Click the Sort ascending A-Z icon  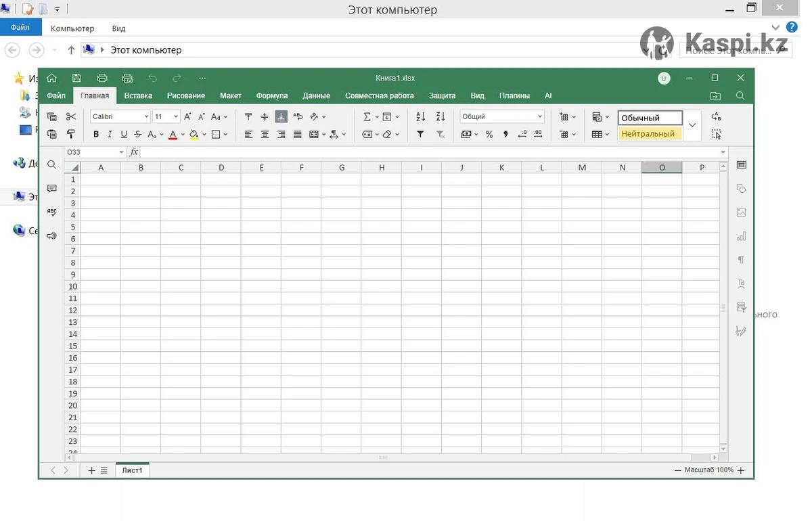(420, 116)
